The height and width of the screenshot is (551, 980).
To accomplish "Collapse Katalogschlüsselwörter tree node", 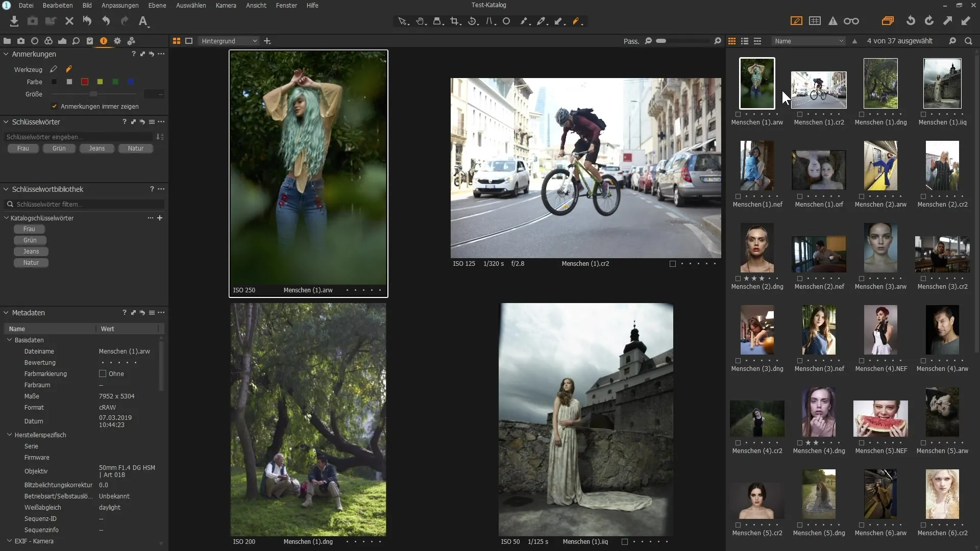I will (6, 218).
